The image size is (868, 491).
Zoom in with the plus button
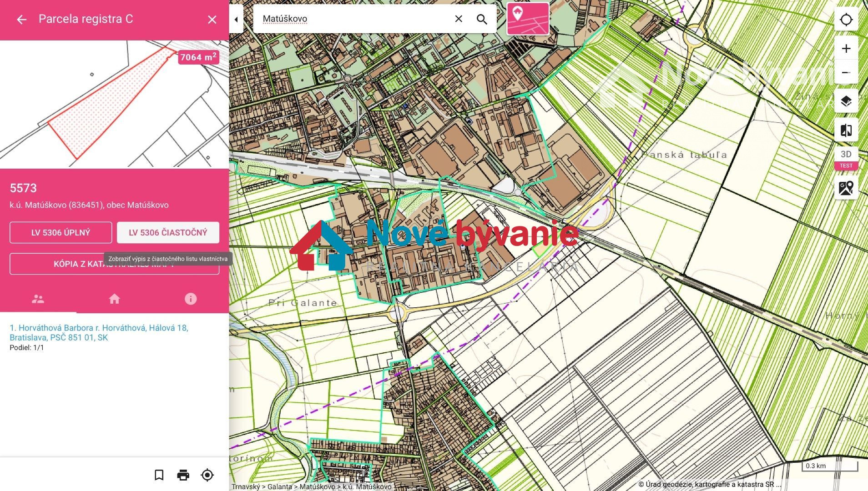pos(846,49)
